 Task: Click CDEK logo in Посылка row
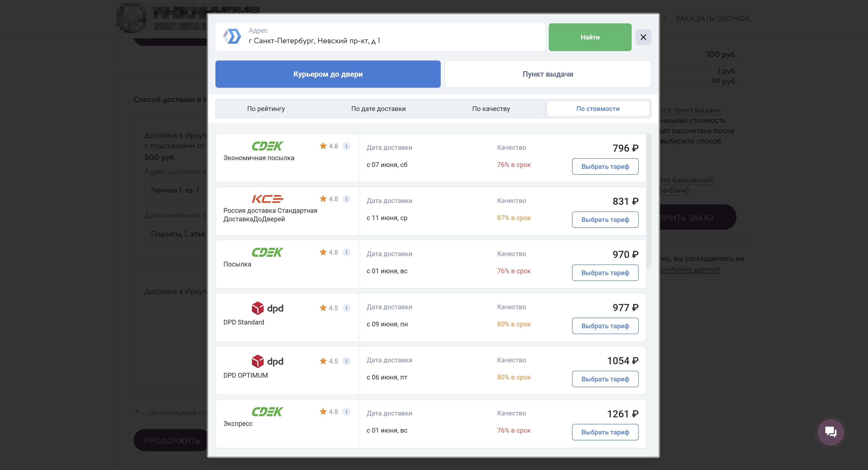tap(268, 252)
